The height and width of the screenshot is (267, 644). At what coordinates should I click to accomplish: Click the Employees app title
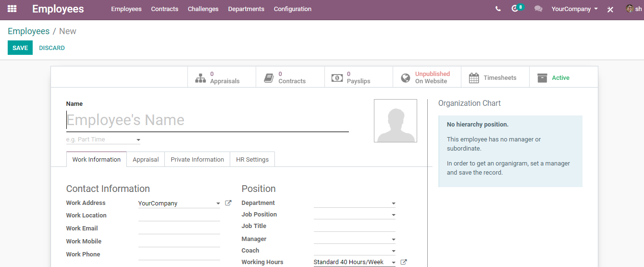[x=58, y=9]
